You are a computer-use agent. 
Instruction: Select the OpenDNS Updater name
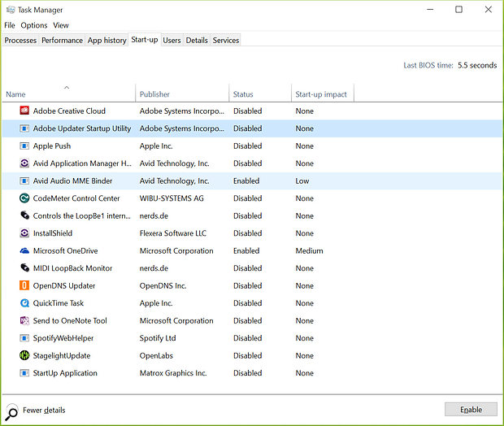pos(64,285)
